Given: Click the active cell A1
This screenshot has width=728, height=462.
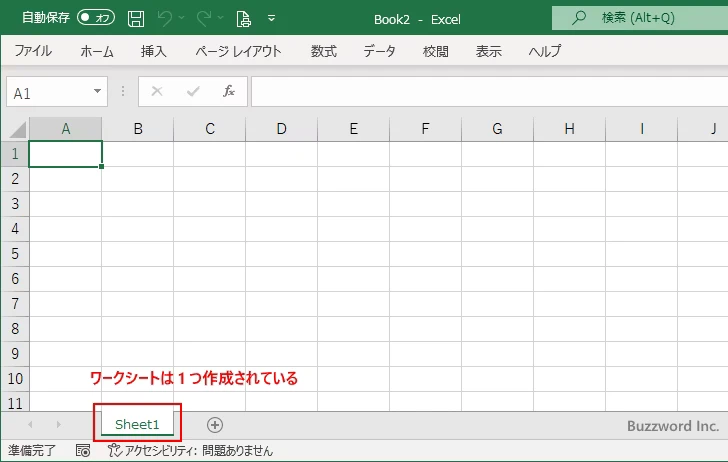Looking at the screenshot, I should [65, 154].
